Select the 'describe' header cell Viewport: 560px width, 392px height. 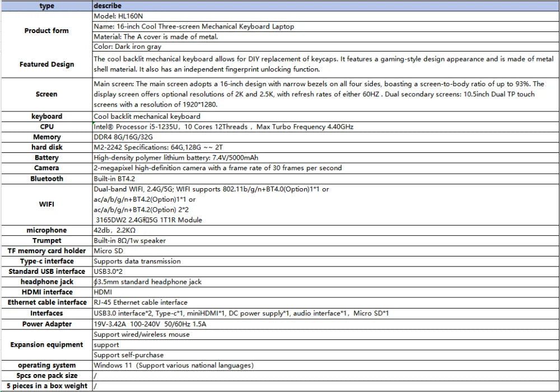point(326,6)
